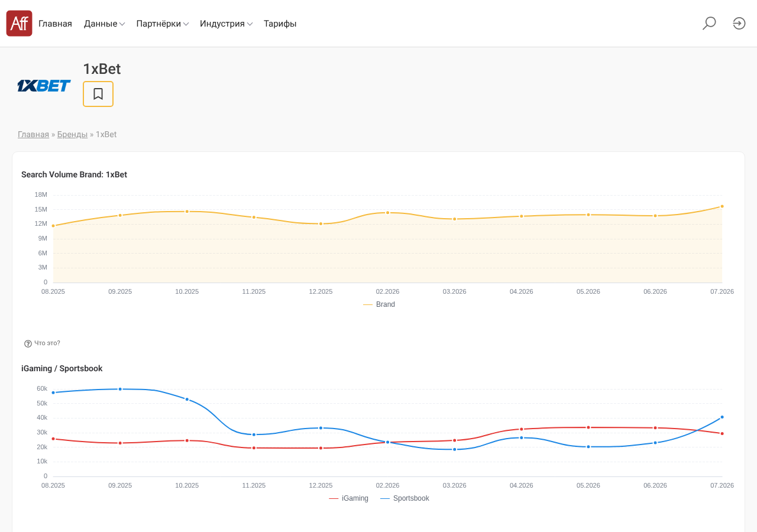This screenshot has width=757, height=532.
Task: Select the Brand point at 04.2026
Action: tap(521, 216)
